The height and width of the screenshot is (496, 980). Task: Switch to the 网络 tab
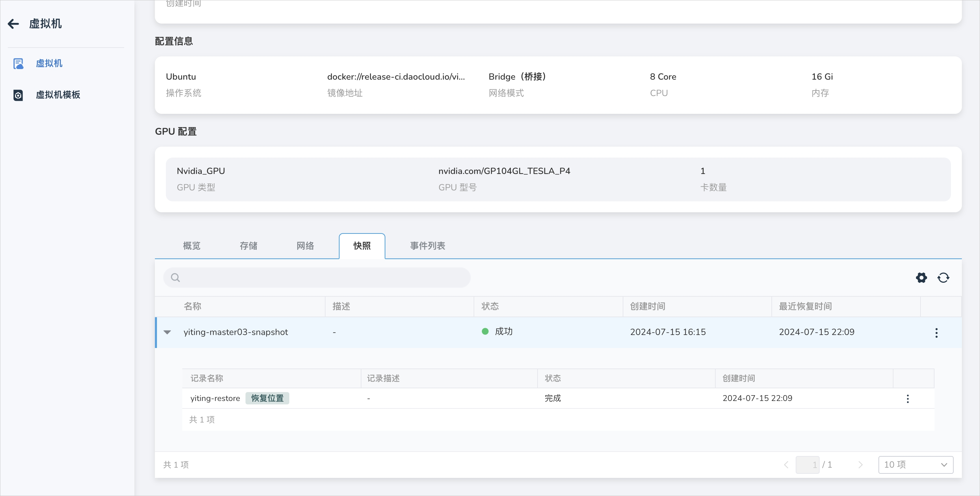coord(305,246)
